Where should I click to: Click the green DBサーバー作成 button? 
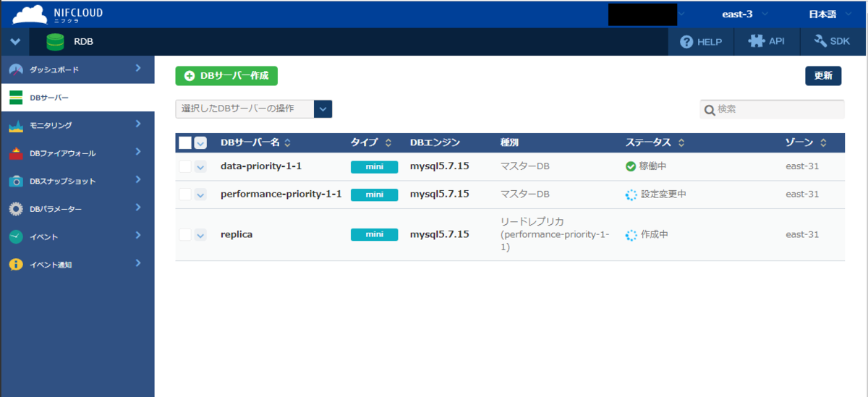(226, 76)
